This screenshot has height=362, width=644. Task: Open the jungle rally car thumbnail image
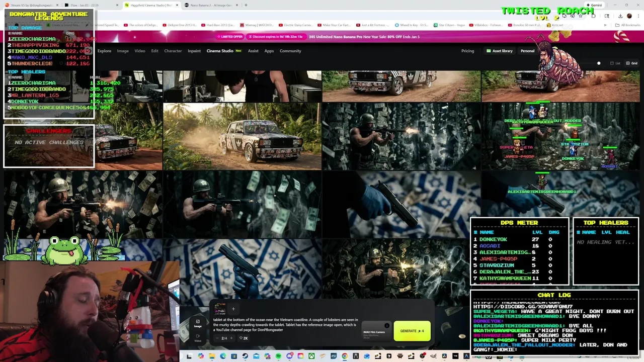click(242, 136)
